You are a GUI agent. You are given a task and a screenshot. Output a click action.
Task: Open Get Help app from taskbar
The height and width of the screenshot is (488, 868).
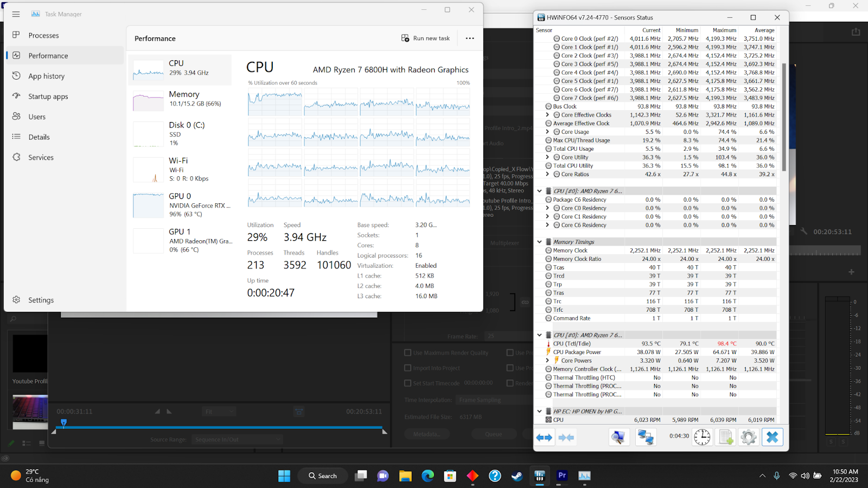click(x=495, y=476)
